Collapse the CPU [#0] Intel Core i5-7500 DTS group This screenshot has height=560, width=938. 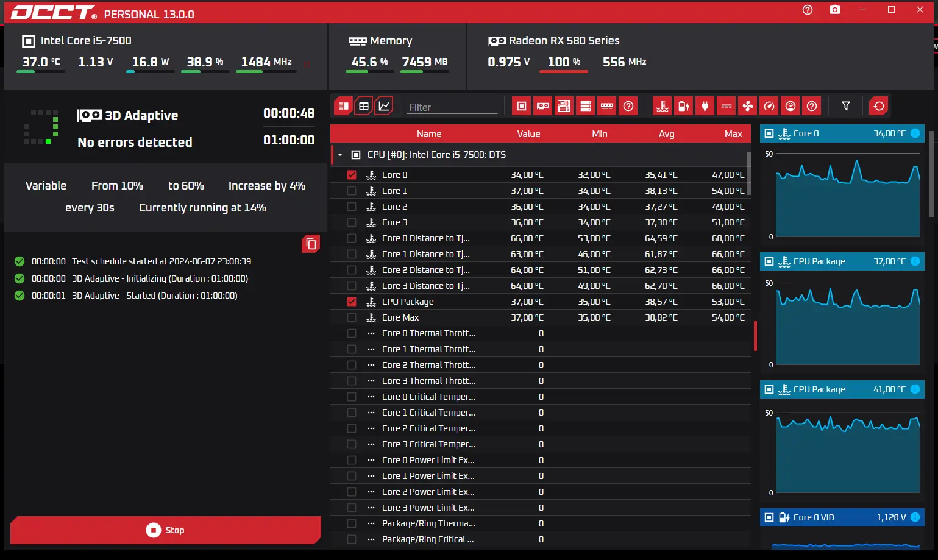pyautogui.click(x=340, y=155)
